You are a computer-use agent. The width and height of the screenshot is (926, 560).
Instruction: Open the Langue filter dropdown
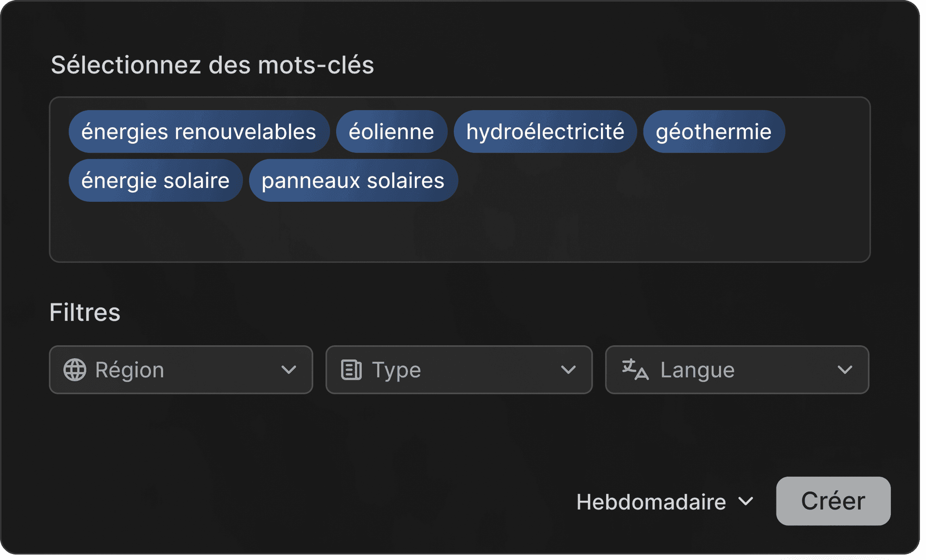(x=737, y=370)
